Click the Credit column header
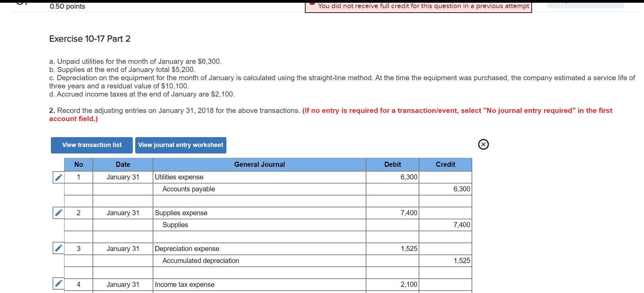 [x=446, y=164]
